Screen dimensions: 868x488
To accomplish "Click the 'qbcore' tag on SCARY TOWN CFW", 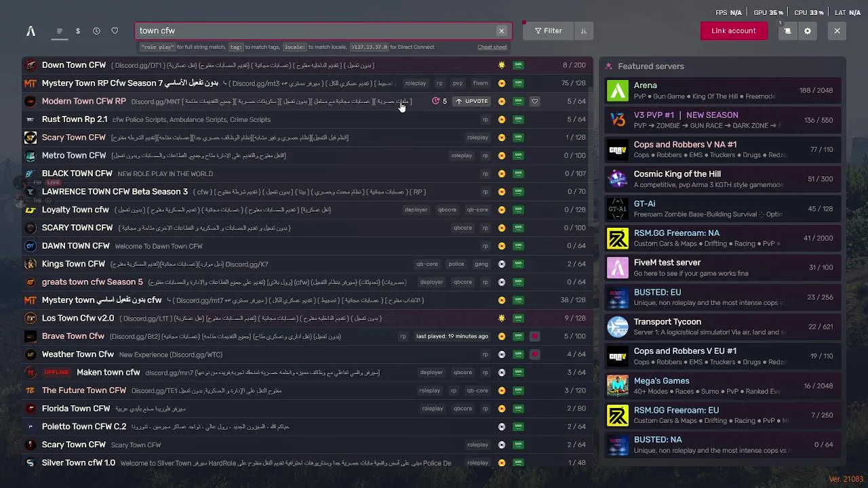I will click(x=462, y=228).
